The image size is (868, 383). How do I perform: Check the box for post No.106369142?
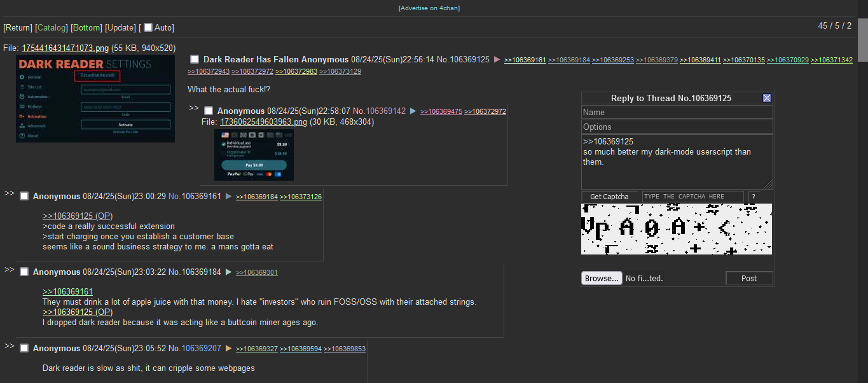tap(209, 111)
